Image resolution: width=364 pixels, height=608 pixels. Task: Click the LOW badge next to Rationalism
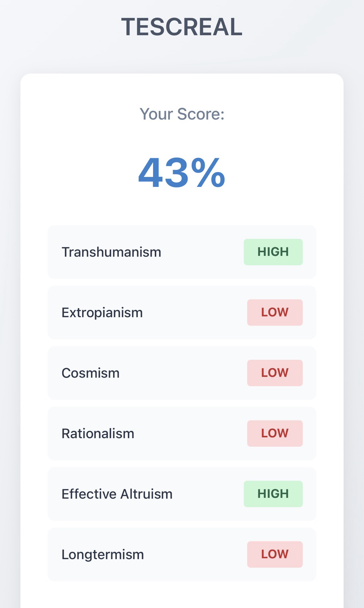[275, 434]
